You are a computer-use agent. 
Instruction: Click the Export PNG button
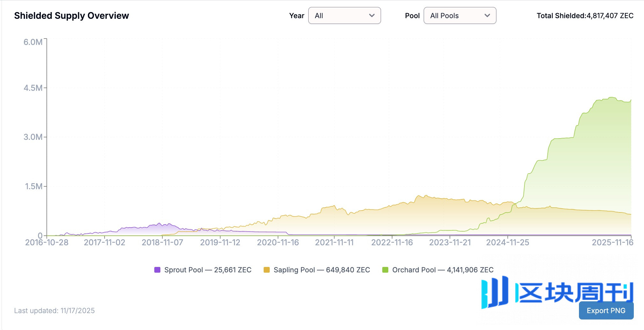[606, 311]
